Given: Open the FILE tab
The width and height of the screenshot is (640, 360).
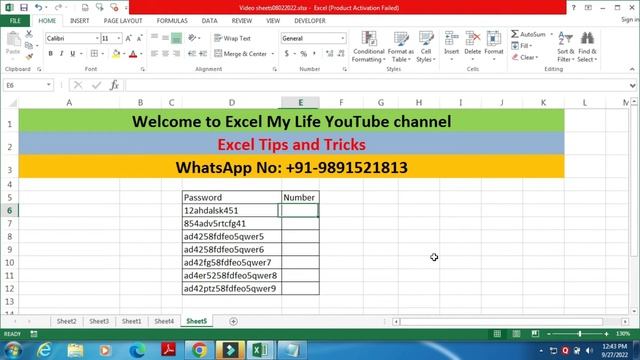Looking at the screenshot, I should (15, 20).
